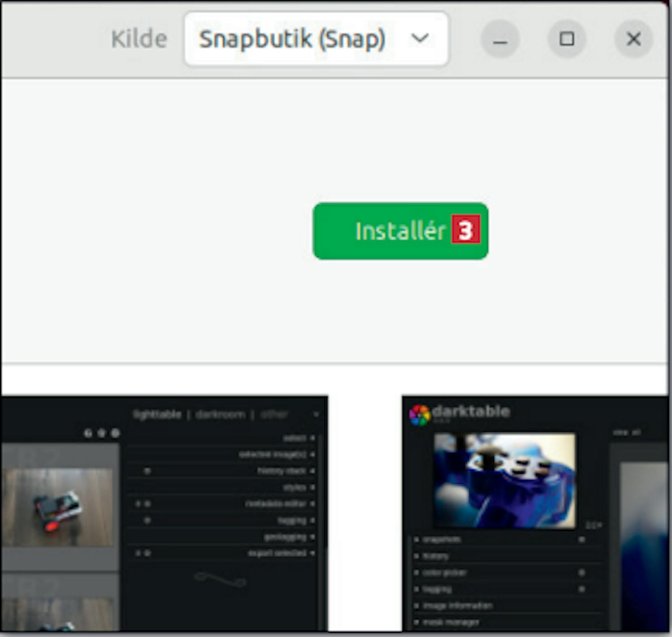This screenshot has height=637, width=672.
Task: Expand the image information panel
Action: tap(457, 606)
